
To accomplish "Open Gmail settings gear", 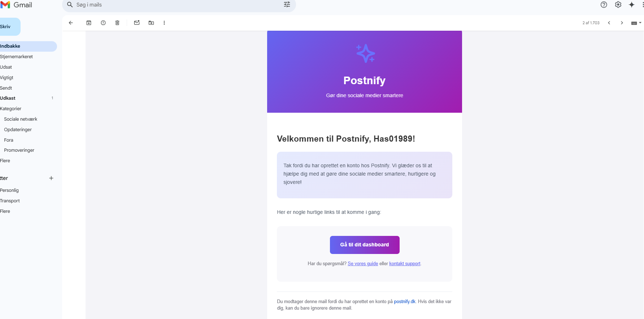I will point(618,5).
